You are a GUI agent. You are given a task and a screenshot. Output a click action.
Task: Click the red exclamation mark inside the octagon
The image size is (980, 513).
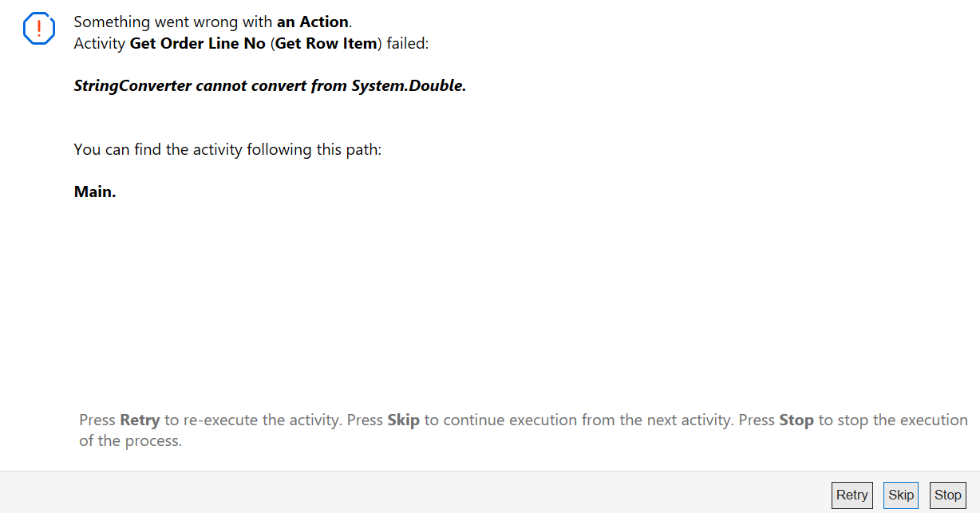click(x=38, y=29)
